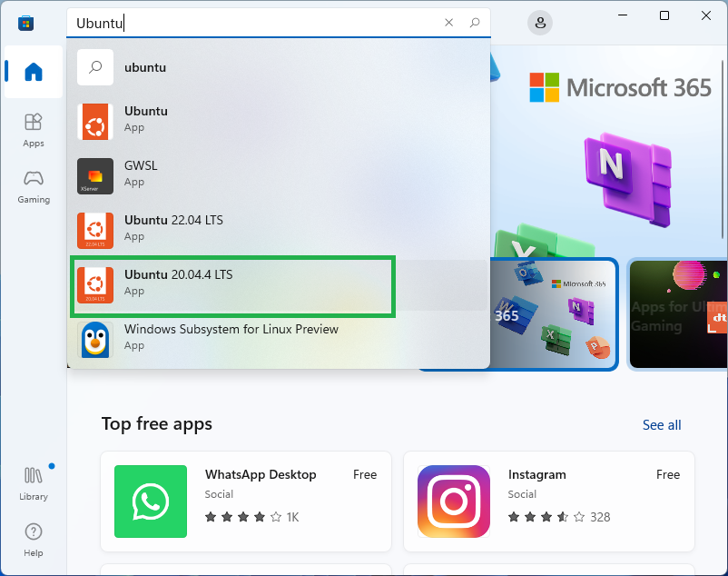Screen dimensions: 728x576
Task: Open the Apps sidebar section
Action: [34, 131]
